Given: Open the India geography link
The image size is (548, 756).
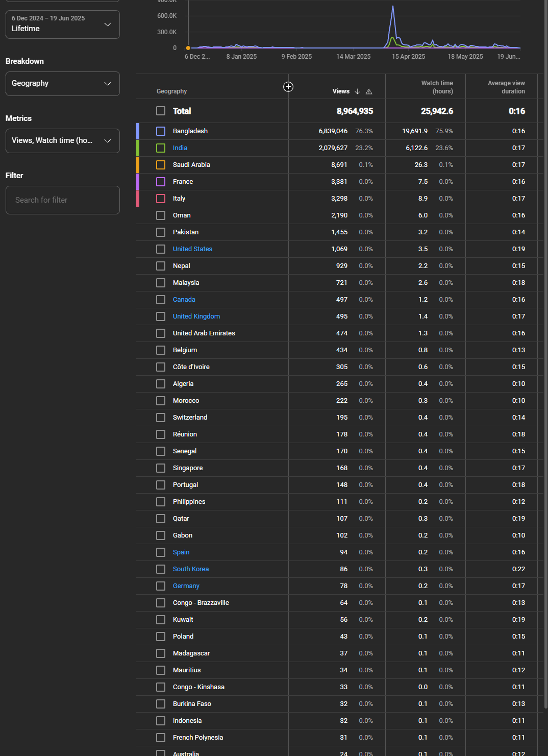Looking at the screenshot, I should pyautogui.click(x=180, y=148).
